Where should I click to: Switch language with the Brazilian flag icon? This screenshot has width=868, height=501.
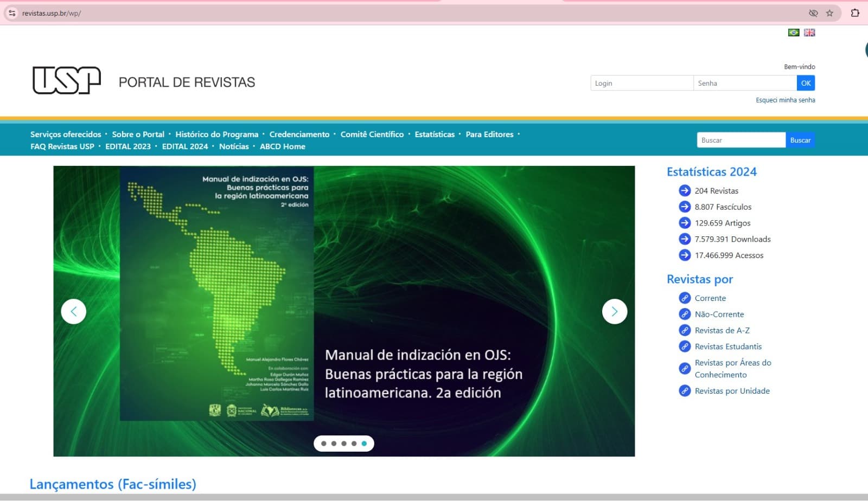794,33
